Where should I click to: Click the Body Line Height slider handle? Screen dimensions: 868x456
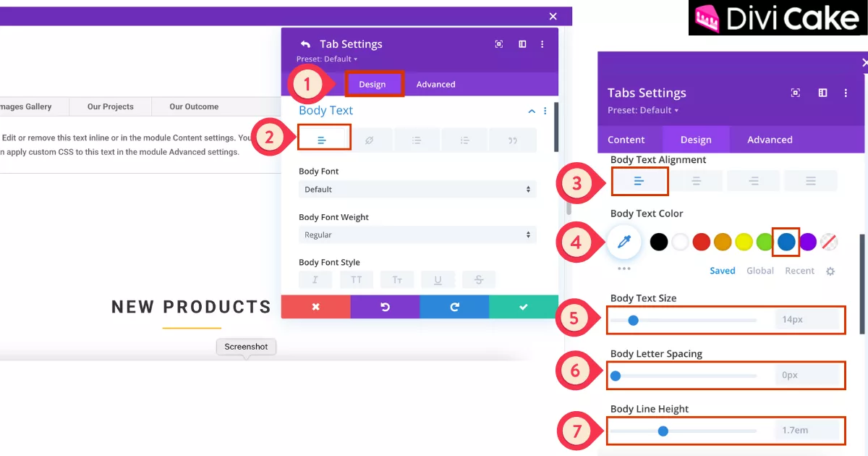(x=663, y=431)
